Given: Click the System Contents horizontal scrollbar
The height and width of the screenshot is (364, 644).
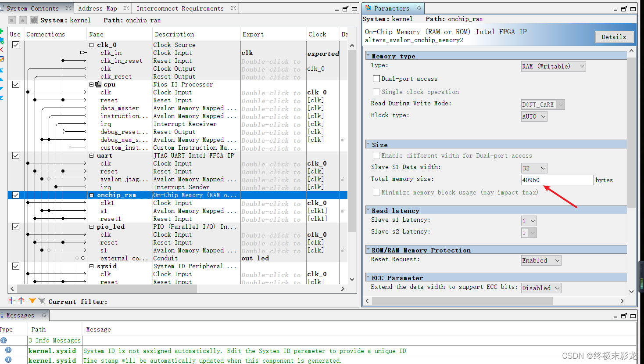Looking at the screenshot, I should [107, 288].
